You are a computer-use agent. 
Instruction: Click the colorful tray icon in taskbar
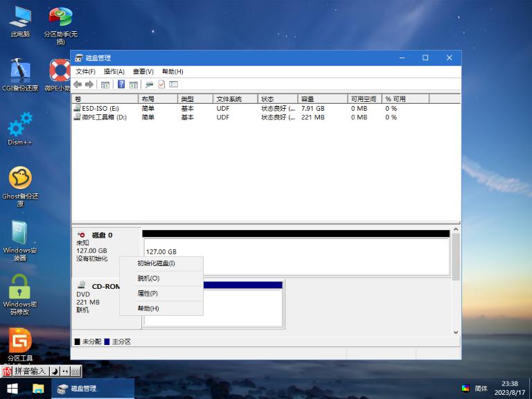(465, 388)
